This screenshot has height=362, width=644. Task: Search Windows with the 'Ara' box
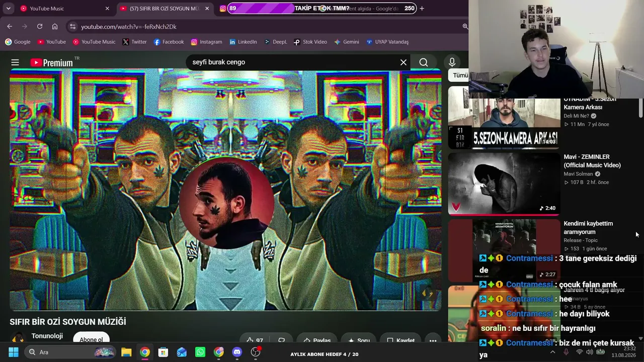(x=70, y=352)
